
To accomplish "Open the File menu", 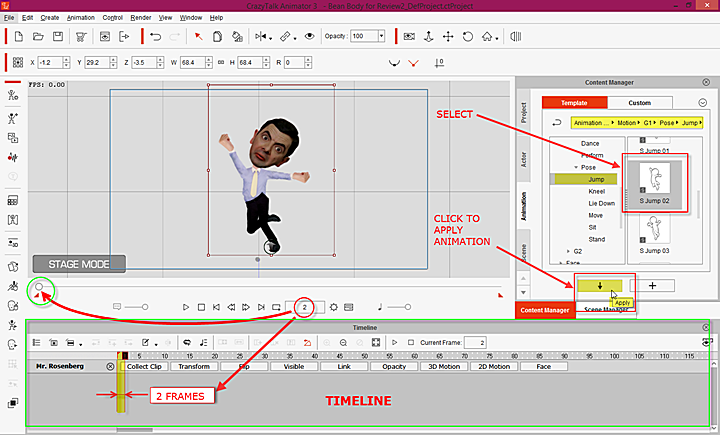I will (9, 17).
